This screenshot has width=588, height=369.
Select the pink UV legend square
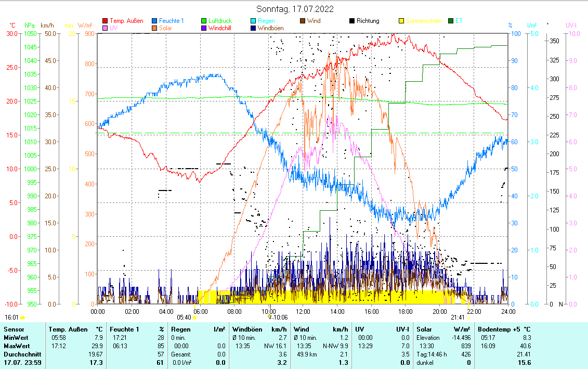pos(106,28)
